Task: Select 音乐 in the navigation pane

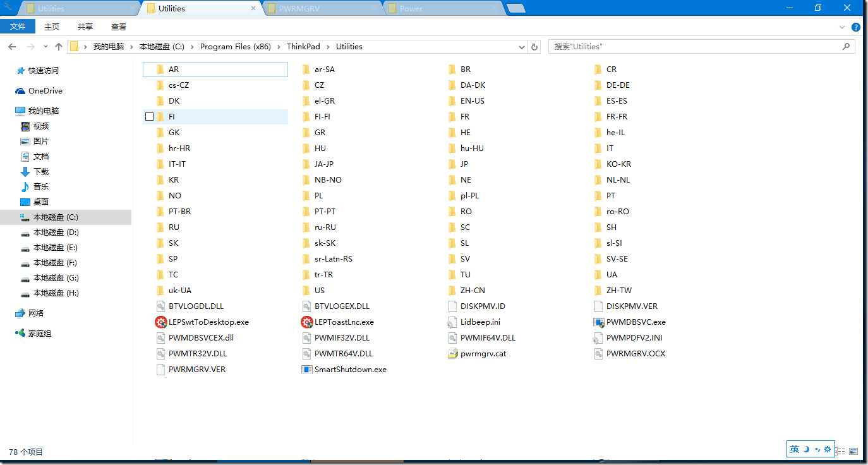Action: 41,187
